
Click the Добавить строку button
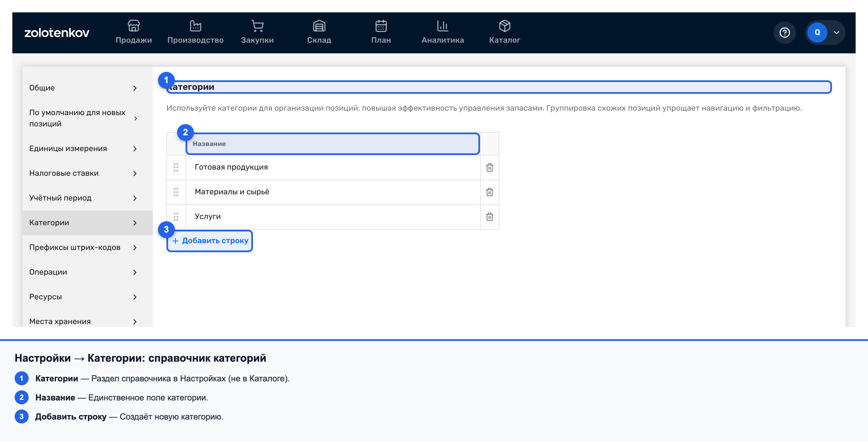[x=210, y=241]
